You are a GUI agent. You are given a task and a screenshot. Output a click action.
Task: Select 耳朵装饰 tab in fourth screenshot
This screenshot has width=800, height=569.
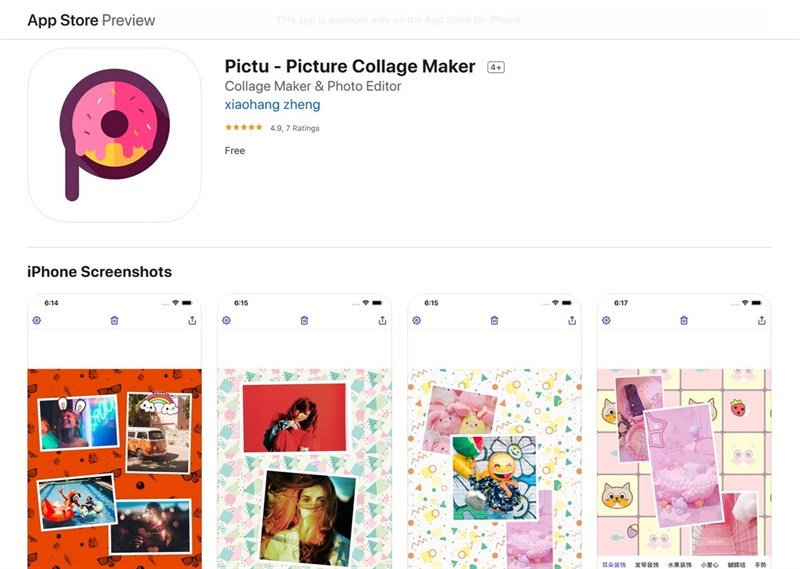(x=614, y=564)
